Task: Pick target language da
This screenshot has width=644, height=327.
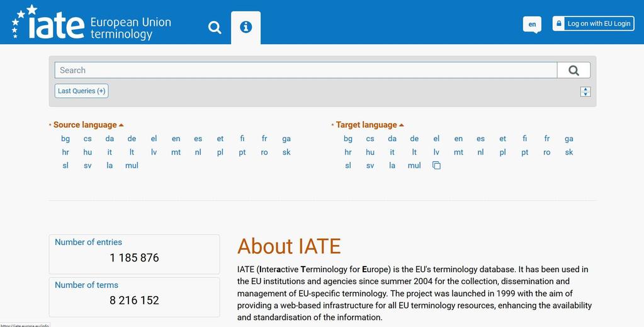Action: pos(392,139)
